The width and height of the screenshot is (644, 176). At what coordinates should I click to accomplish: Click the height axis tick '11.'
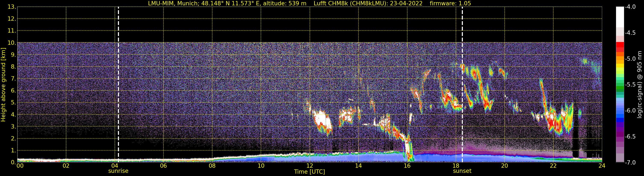point(12,31)
